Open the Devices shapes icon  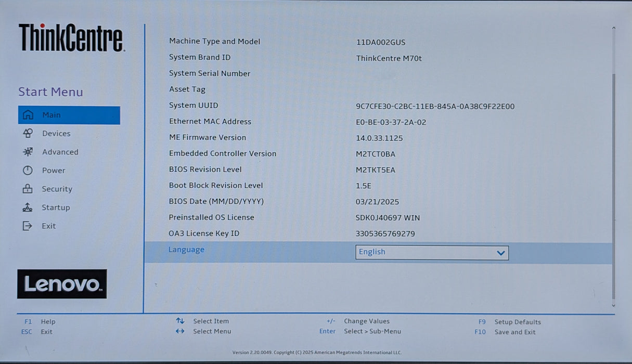pos(28,134)
